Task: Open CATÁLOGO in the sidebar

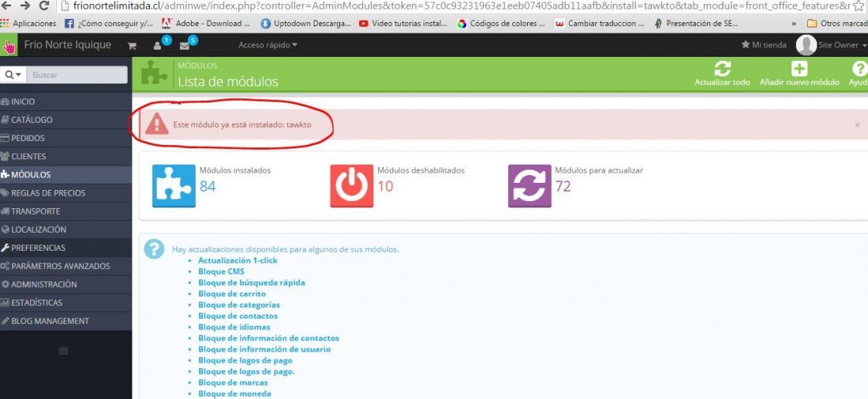Action: click(65, 120)
